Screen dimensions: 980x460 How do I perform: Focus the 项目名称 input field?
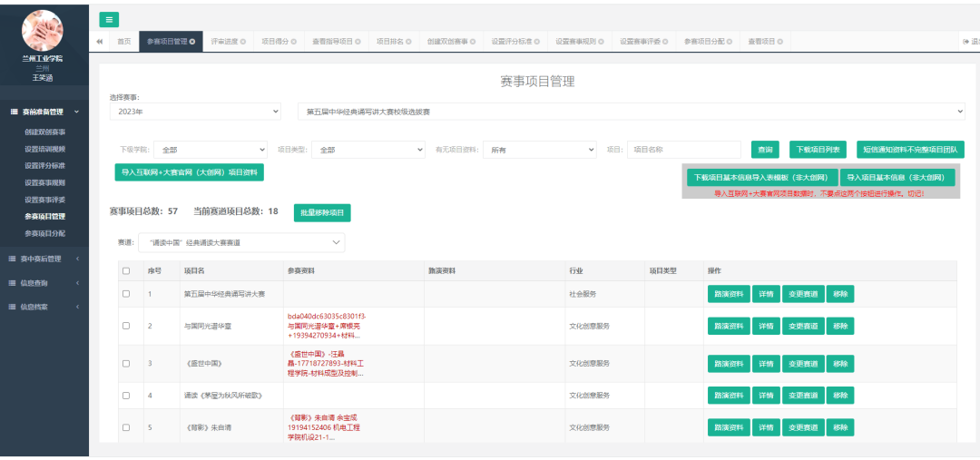(x=683, y=150)
